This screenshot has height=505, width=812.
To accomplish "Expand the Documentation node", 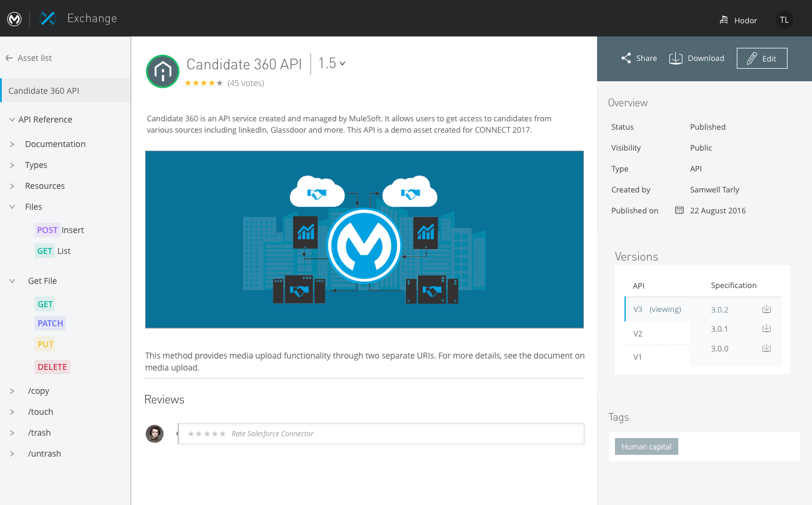I will tap(12, 144).
